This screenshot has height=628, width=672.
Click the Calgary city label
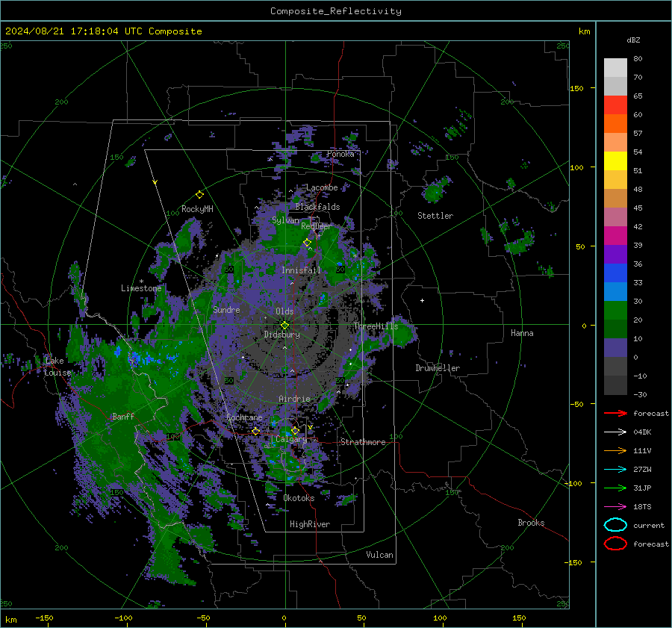(291, 439)
